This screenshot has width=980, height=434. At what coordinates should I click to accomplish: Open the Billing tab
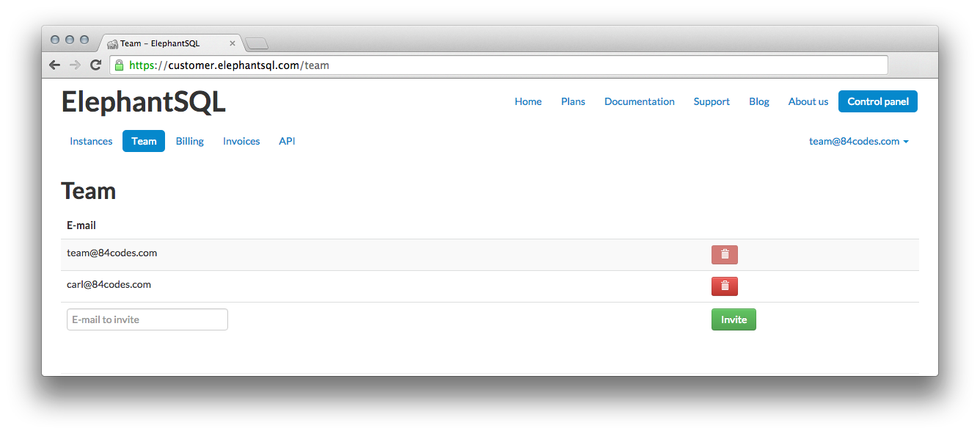tap(190, 142)
